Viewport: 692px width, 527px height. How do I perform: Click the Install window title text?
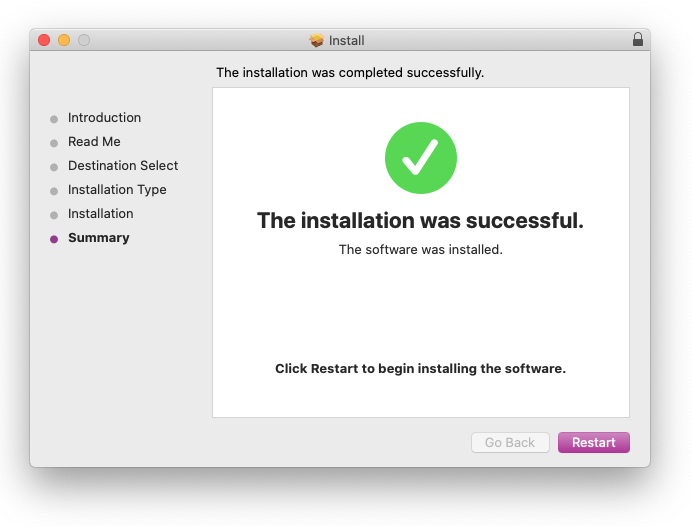(x=346, y=41)
